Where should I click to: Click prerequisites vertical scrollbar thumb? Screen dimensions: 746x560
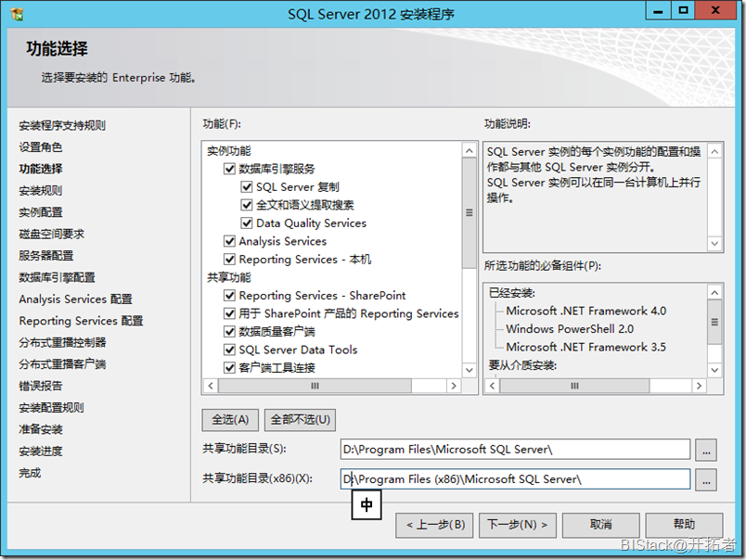[714, 322]
